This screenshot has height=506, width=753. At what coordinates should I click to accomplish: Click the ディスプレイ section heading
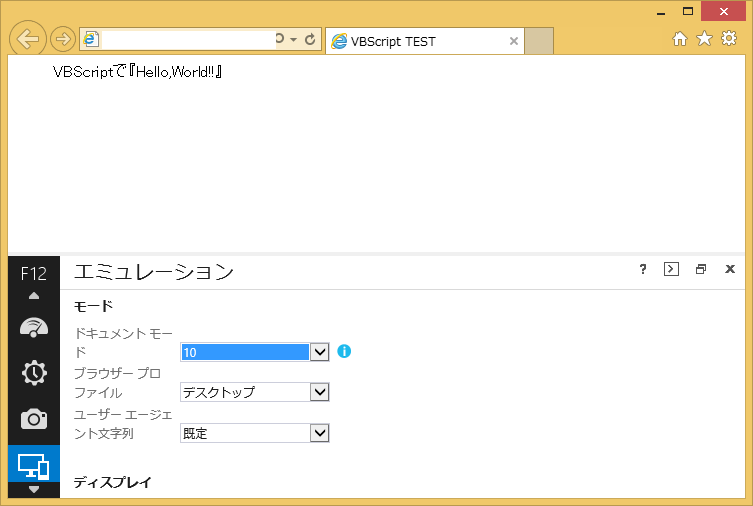tap(112, 482)
